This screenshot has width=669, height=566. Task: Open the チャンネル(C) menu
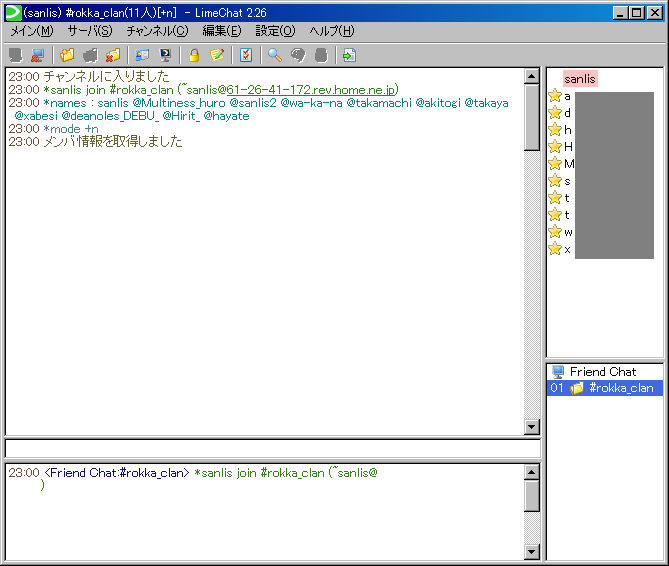tap(156, 31)
